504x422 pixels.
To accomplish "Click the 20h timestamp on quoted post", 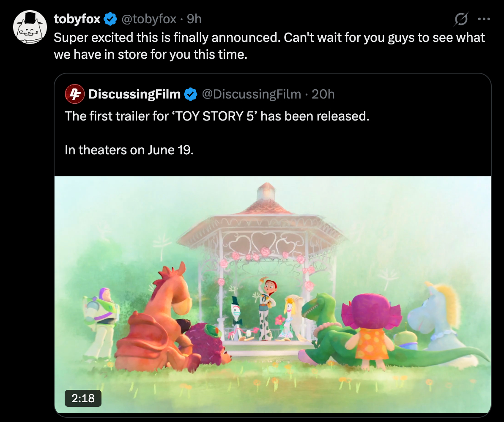I will click(x=323, y=94).
